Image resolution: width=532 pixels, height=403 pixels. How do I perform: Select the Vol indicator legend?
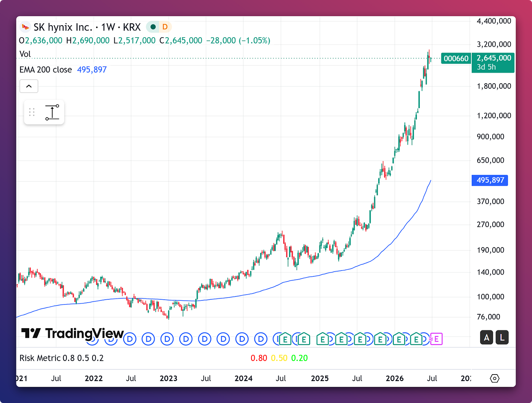point(25,54)
